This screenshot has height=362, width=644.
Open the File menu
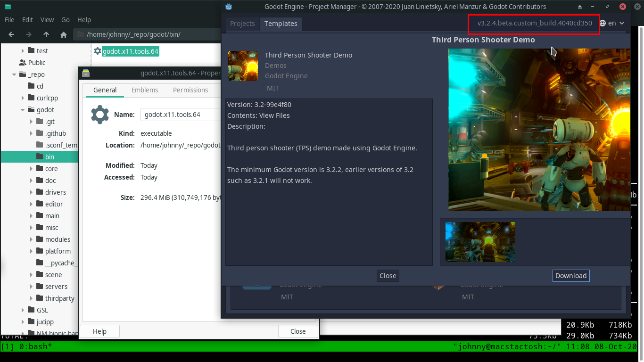coord(9,20)
